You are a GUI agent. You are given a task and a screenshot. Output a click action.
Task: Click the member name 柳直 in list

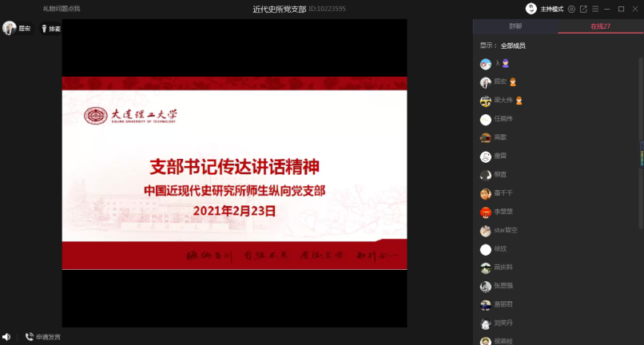click(500, 174)
